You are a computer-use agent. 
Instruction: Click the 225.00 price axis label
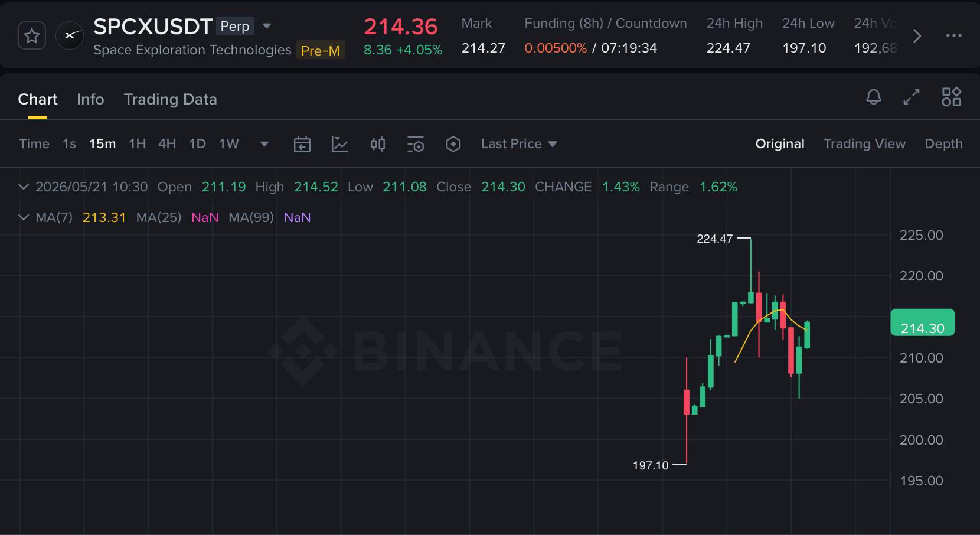pos(921,235)
